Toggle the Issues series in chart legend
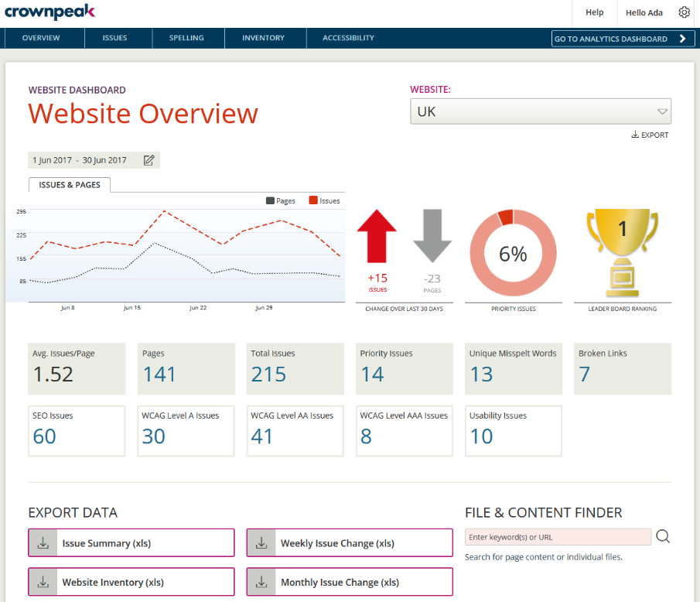Viewport: 700px width, 602px height. click(x=324, y=200)
